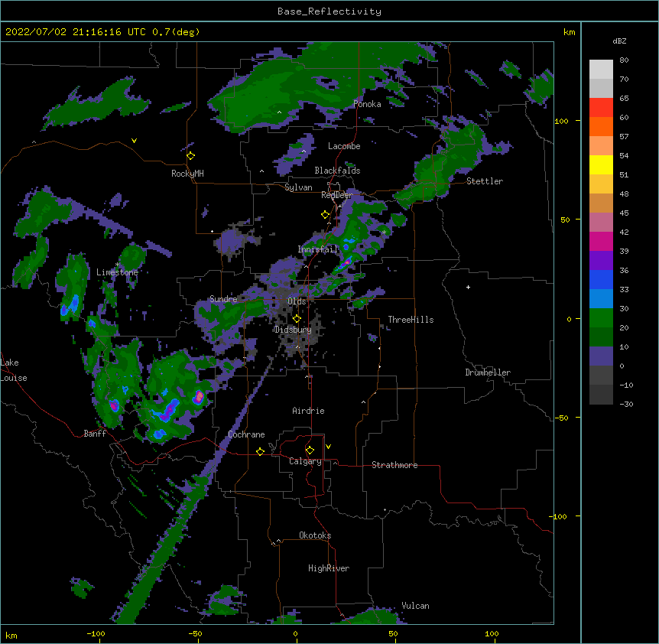Click the dBZ legend heading
This screenshot has height=644, width=659.
pos(619,41)
